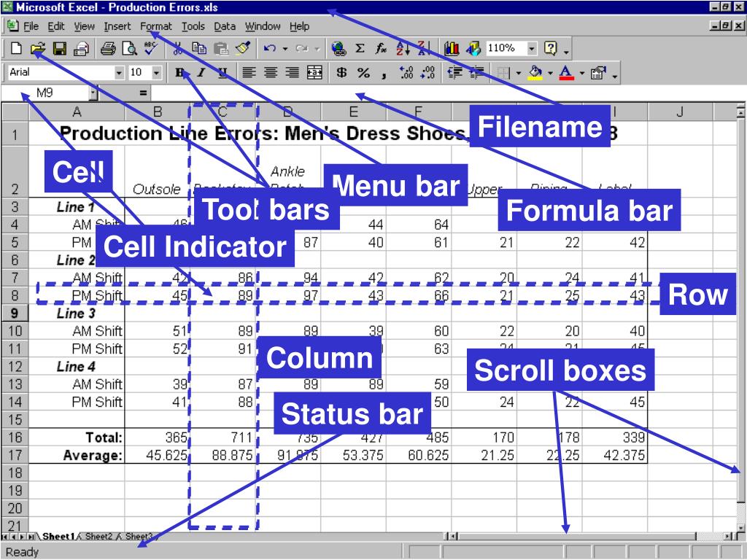Select the column J header
The width and height of the screenshot is (747, 560).
coord(679,112)
